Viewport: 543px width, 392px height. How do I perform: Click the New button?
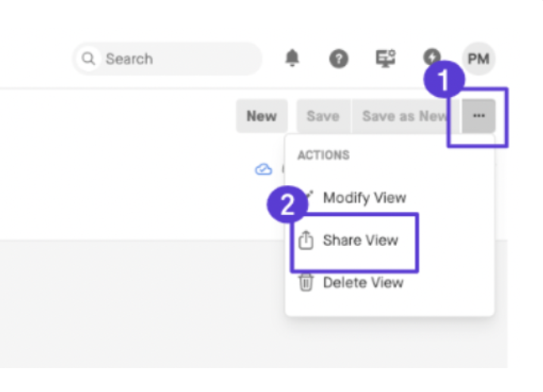pos(262,116)
